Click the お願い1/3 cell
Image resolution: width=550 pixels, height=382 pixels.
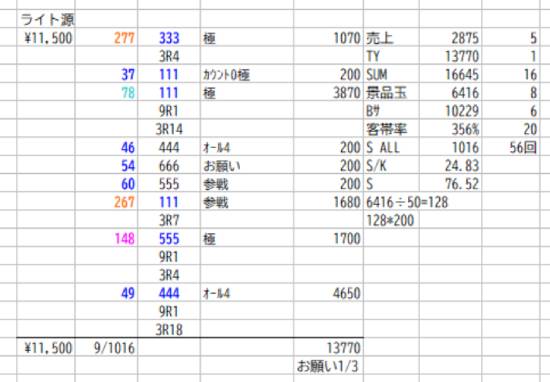click(x=328, y=366)
